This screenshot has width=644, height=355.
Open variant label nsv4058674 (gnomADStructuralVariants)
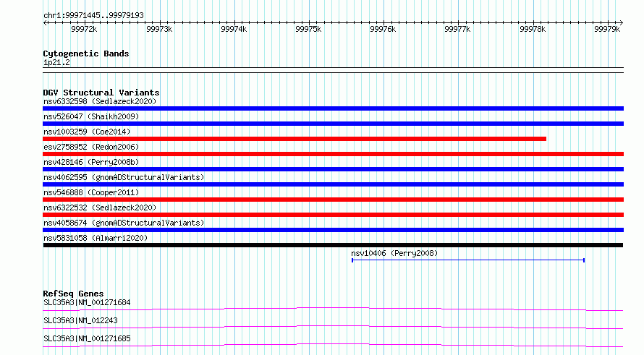(x=124, y=223)
